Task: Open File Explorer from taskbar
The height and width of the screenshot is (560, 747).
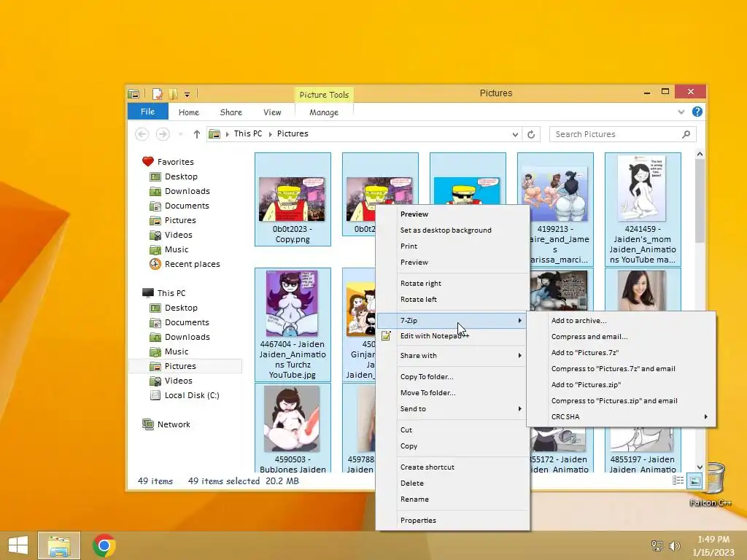Action: 59,545
